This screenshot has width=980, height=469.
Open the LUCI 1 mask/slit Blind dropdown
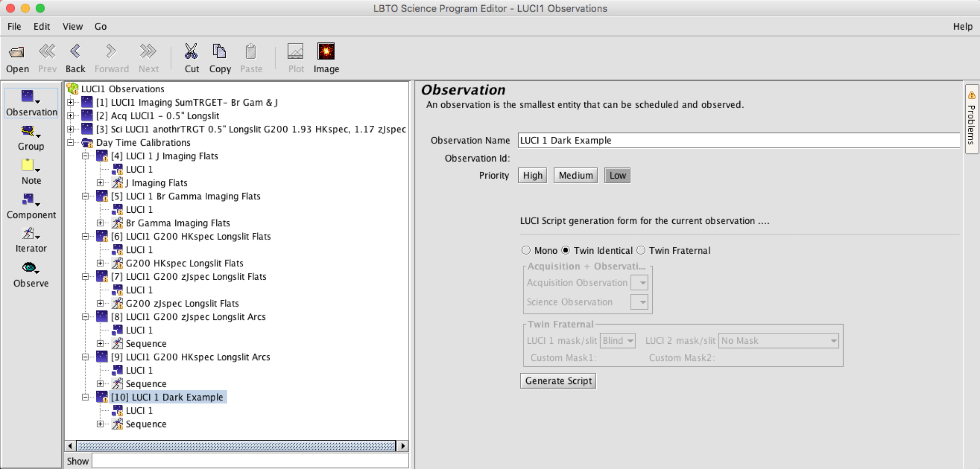[x=618, y=341]
